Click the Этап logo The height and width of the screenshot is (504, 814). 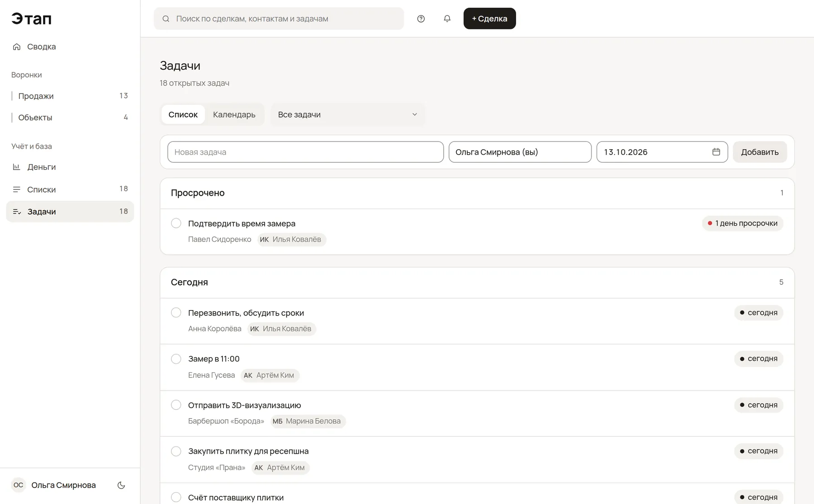(x=31, y=19)
